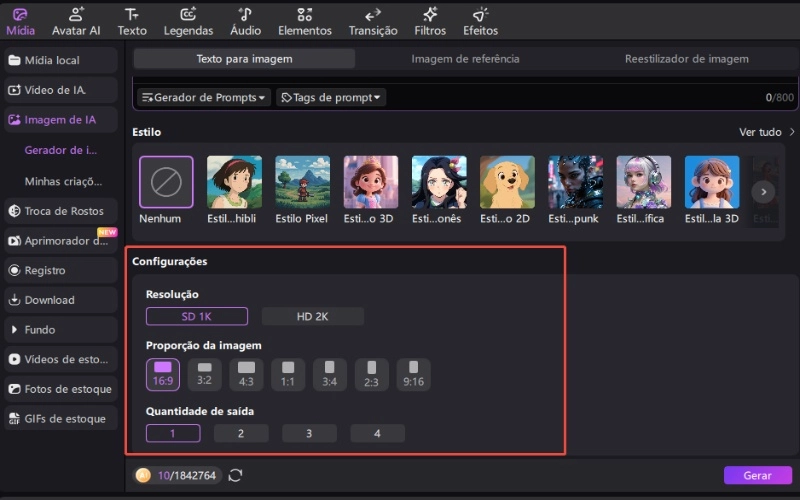Open Vídeos de esto... library
The width and height of the screenshot is (800, 500).
tap(61, 359)
